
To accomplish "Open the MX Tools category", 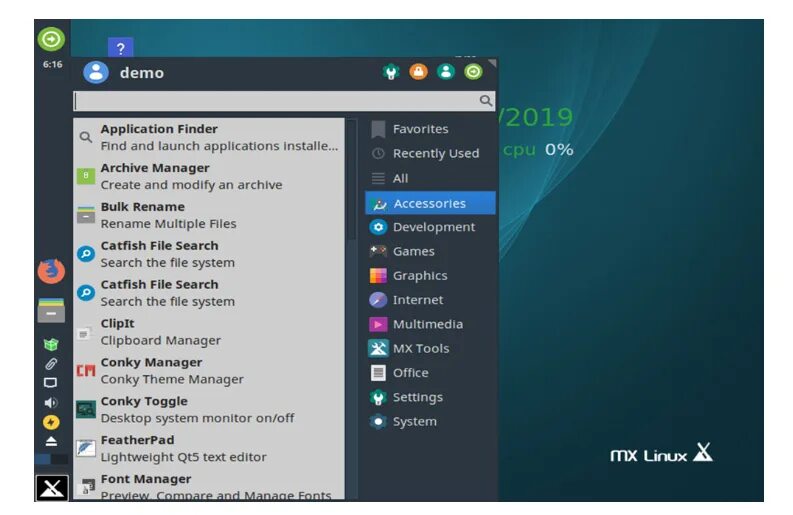I will point(430,349).
